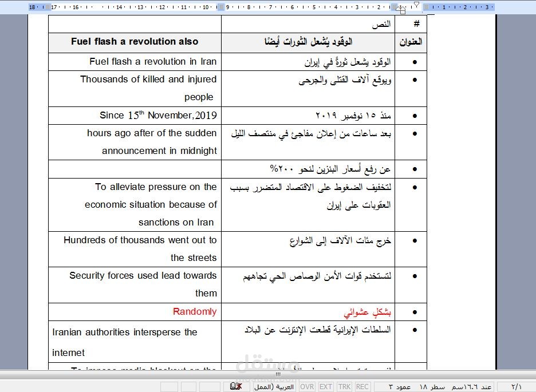Click the Arabic text 'ويوقع آلاف القتلى والجرحى'
The height and width of the screenshot is (392, 536).
tap(345, 80)
